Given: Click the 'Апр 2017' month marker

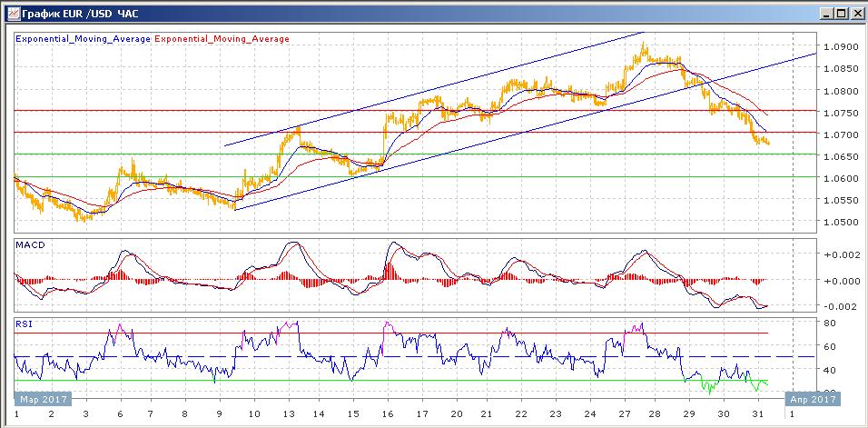Looking at the screenshot, I should pos(812,399).
